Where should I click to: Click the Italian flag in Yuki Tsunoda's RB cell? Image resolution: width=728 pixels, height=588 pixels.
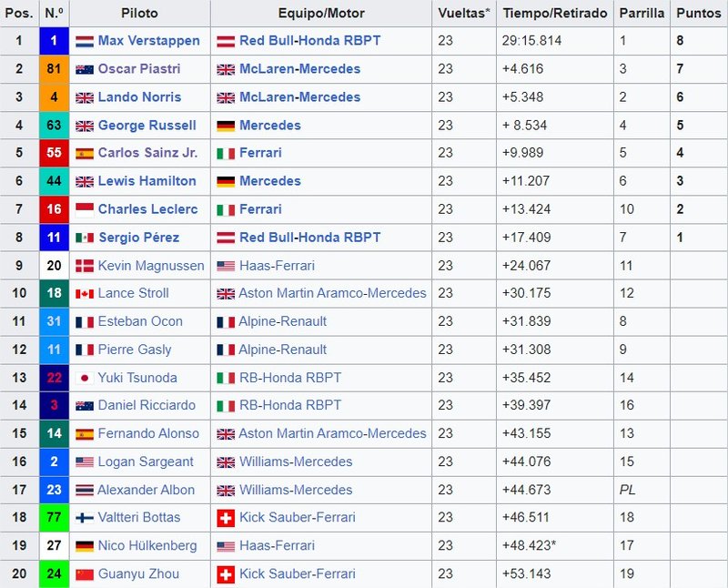pyautogui.click(x=226, y=378)
